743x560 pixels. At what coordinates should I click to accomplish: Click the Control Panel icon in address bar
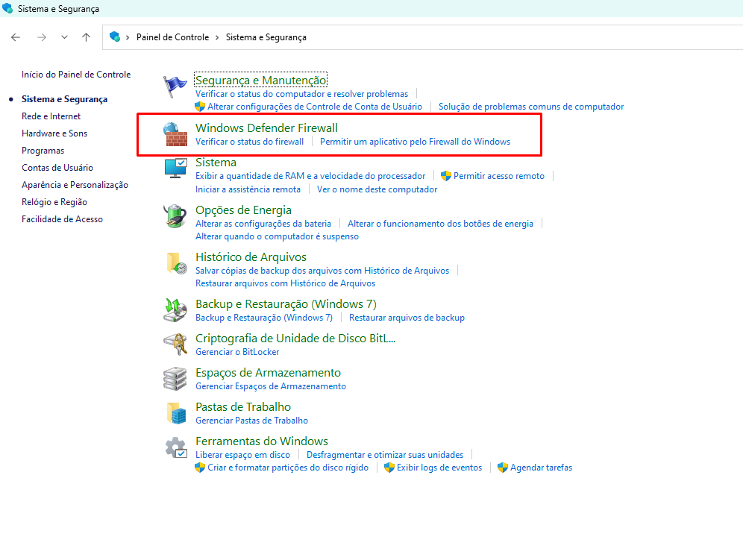point(115,37)
